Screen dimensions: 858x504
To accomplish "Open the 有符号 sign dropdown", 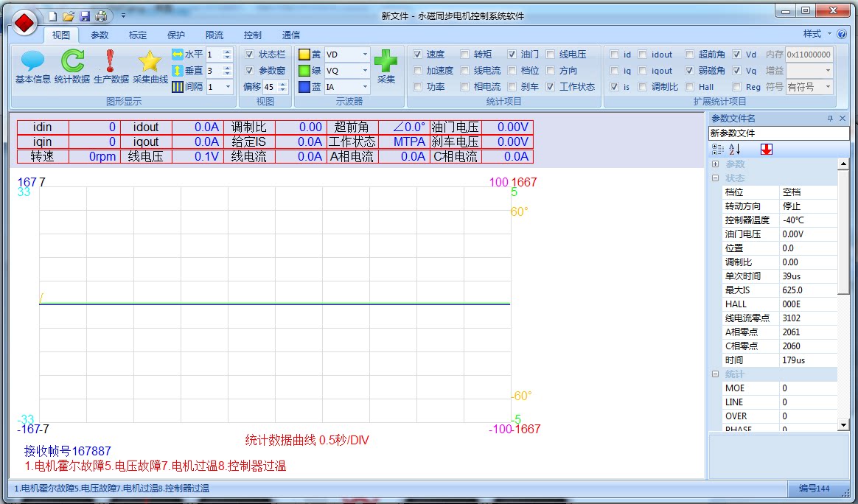I will (x=809, y=86).
